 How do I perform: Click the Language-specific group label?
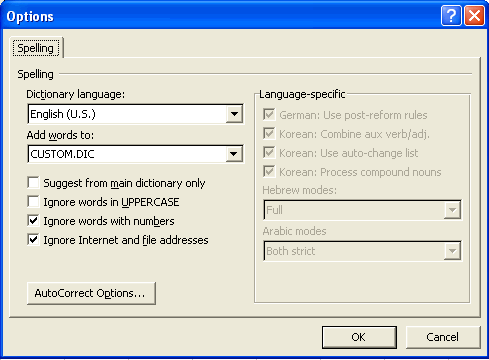302,94
